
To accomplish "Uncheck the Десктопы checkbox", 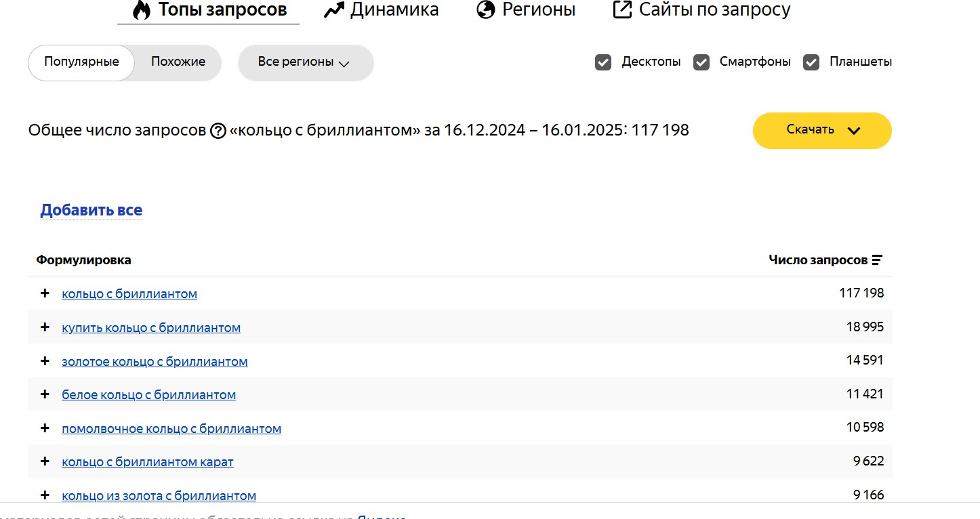I will (603, 62).
